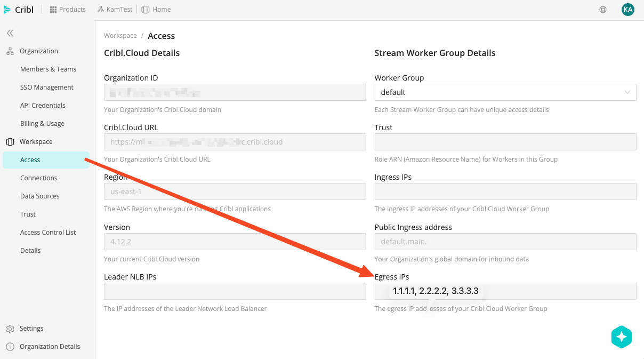Image resolution: width=644 pixels, height=359 pixels.
Task: Open API Credentials section
Action: pos(43,106)
